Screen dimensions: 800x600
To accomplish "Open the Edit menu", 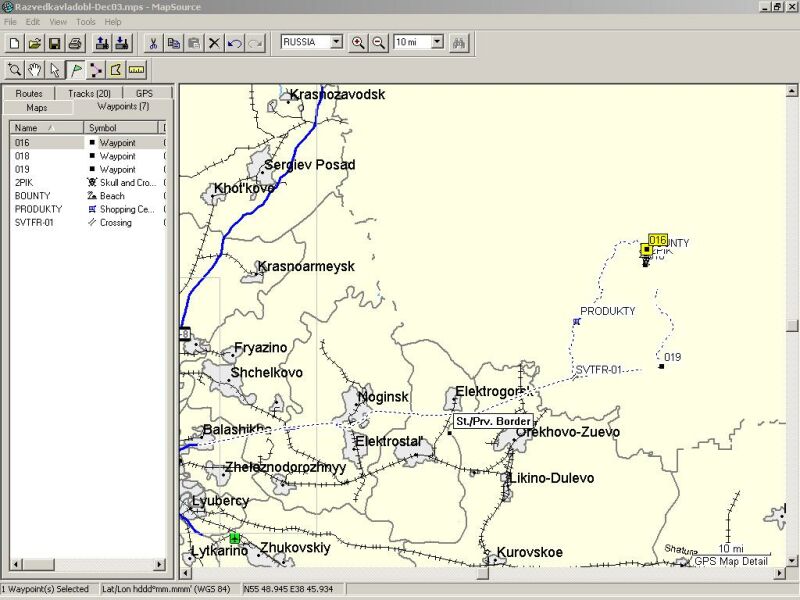I will point(33,22).
